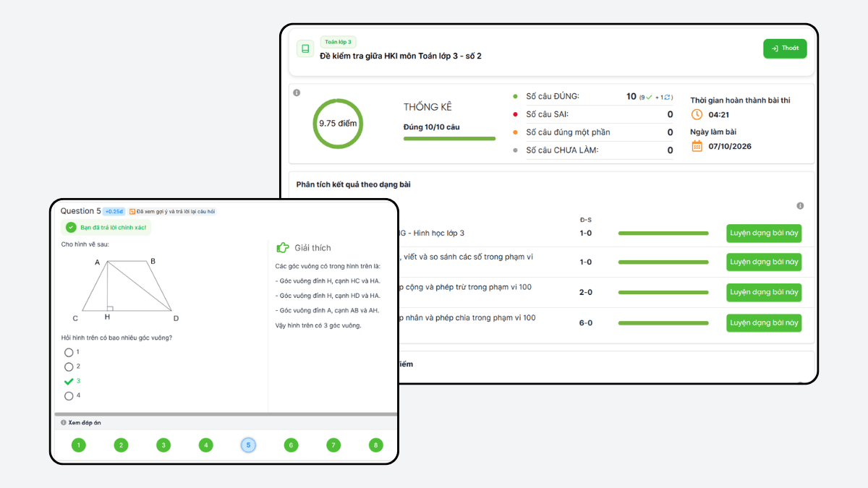Screen dimensions: 868x488
Task: Click the Số câu CHƯA LÀM label
Action: click(562, 150)
